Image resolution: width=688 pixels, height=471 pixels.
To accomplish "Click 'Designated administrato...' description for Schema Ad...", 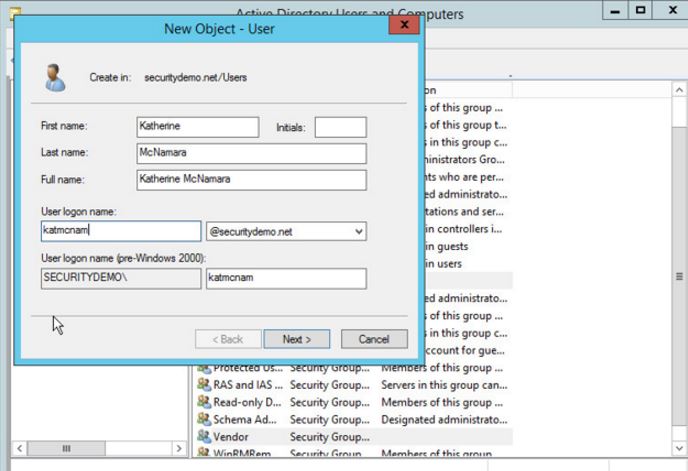I will tap(444, 420).
